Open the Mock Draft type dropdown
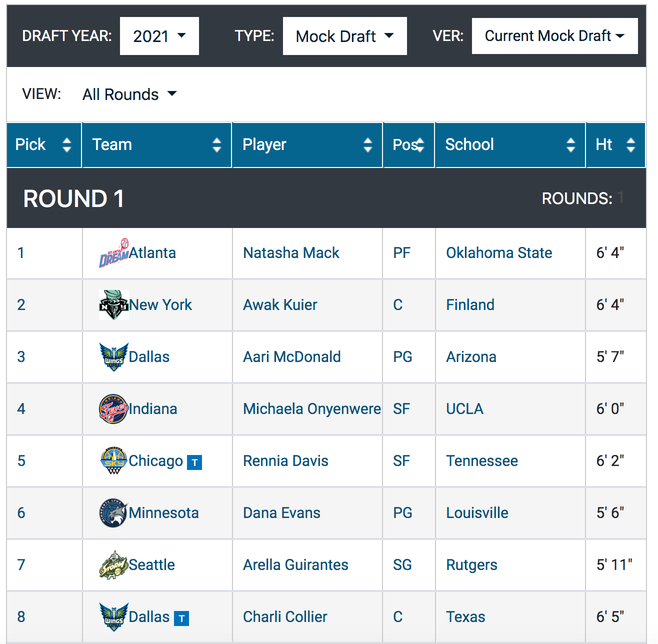The image size is (658, 644). tap(345, 36)
